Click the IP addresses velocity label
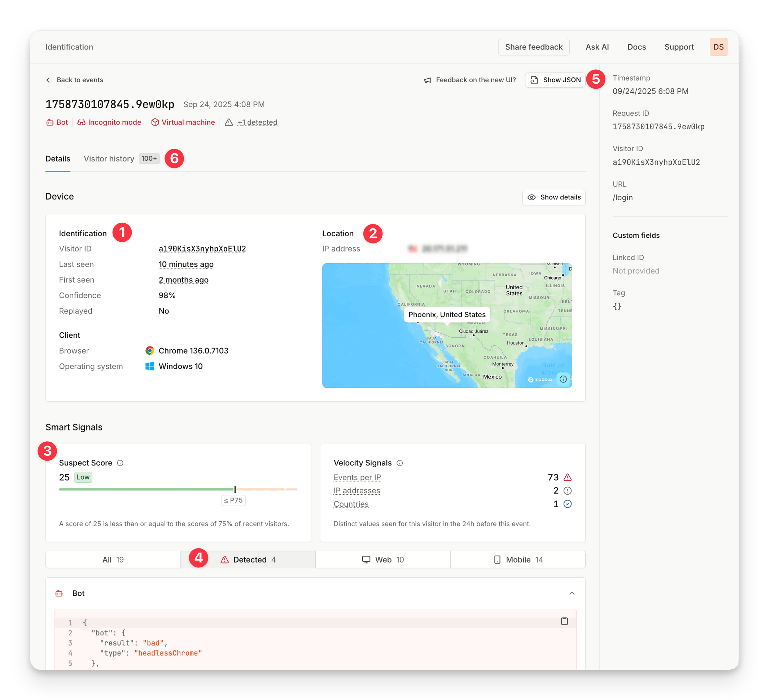Image resolution: width=770 pixels, height=700 pixels. coord(357,491)
